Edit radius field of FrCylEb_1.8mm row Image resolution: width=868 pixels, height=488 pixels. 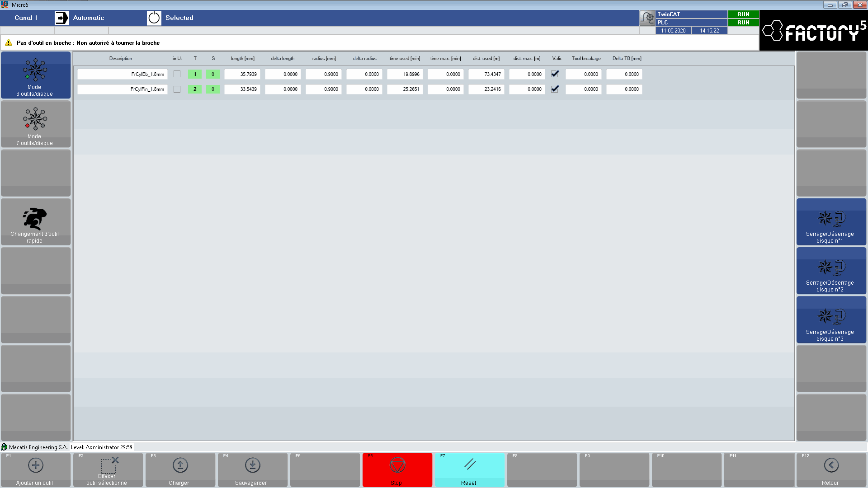click(324, 74)
